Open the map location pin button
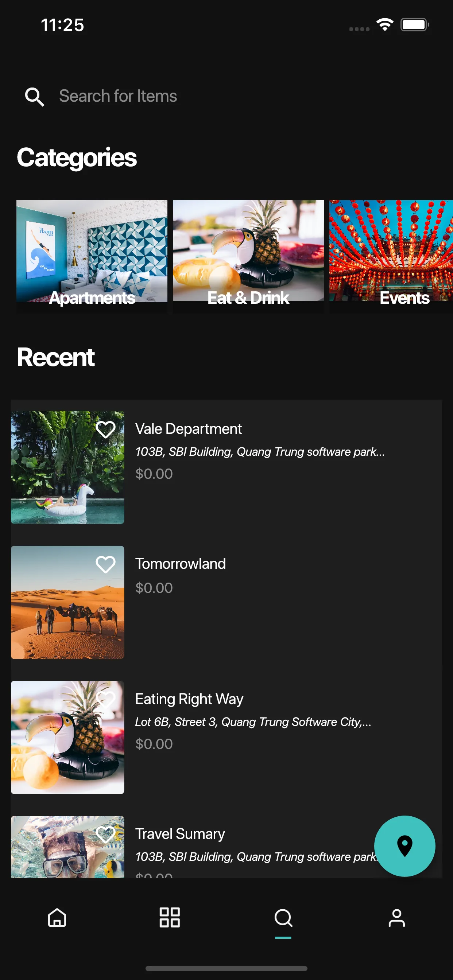This screenshot has width=453, height=980. tap(404, 846)
